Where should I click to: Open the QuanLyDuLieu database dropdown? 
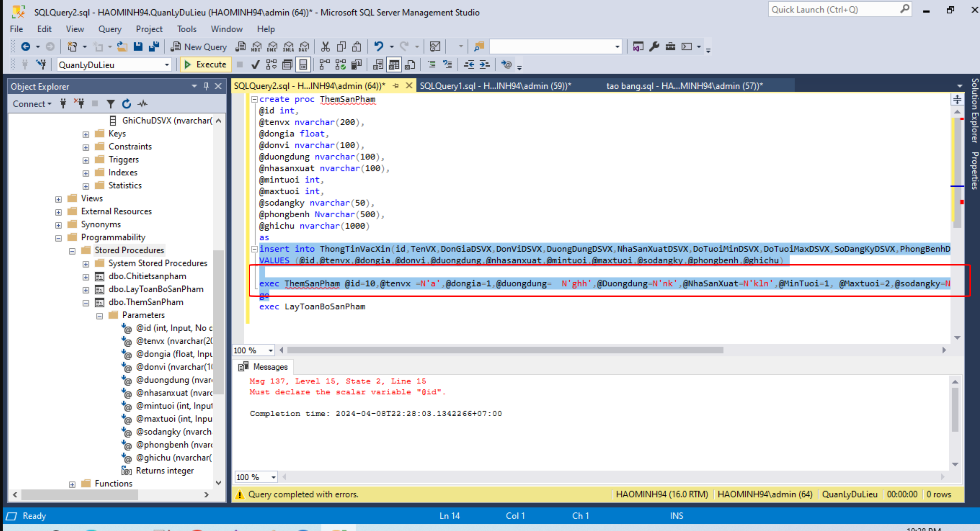coord(167,65)
